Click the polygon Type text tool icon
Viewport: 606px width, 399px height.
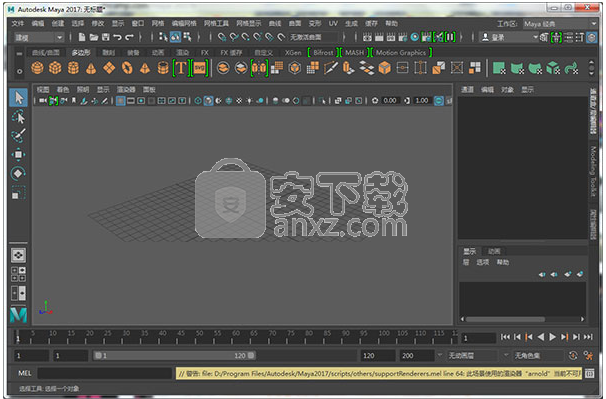click(x=180, y=68)
